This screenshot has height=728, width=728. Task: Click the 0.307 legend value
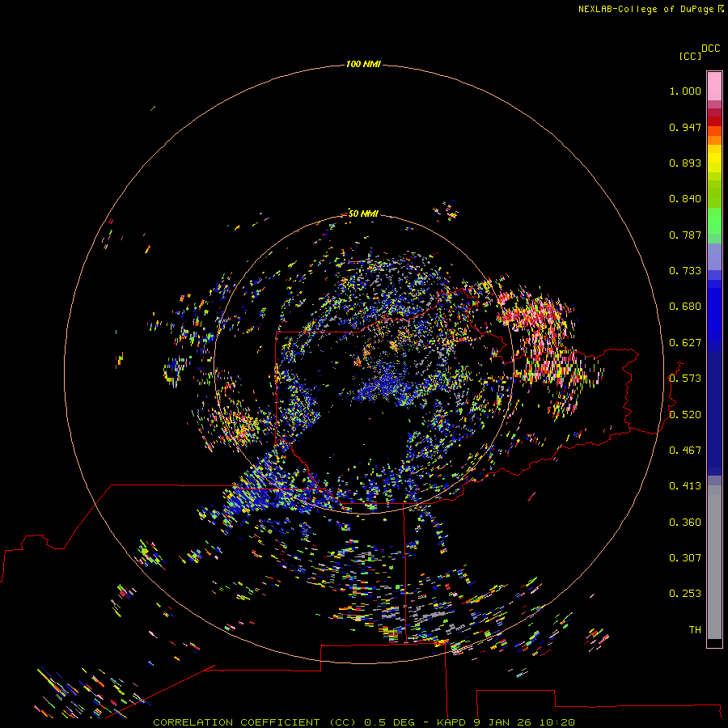pos(685,558)
